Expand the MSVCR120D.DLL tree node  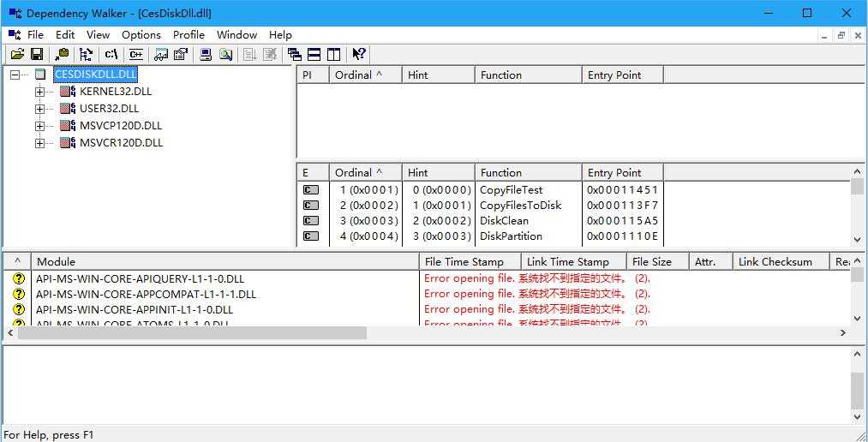[39, 143]
